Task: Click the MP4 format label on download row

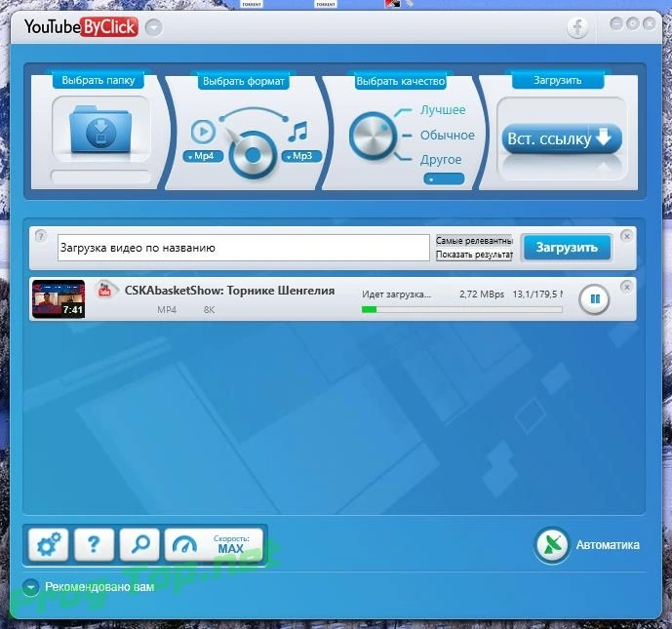Action: click(x=167, y=310)
